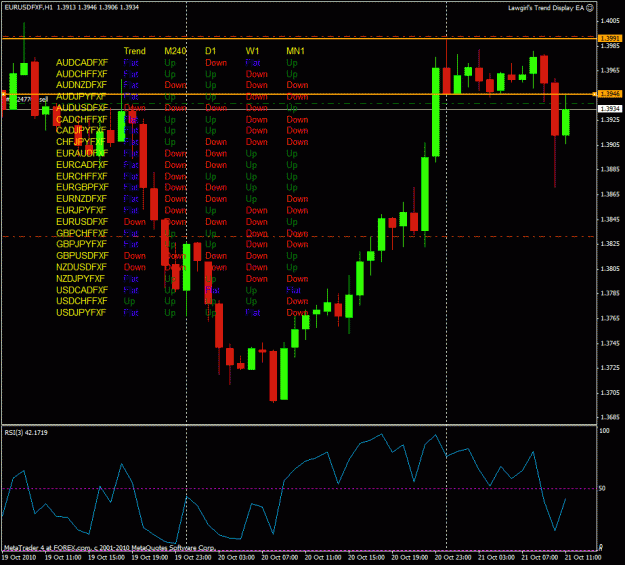Image resolution: width=625 pixels, height=565 pixels.
Task: Click the AUDNZDFXF pair name
Action: [81, 85]
